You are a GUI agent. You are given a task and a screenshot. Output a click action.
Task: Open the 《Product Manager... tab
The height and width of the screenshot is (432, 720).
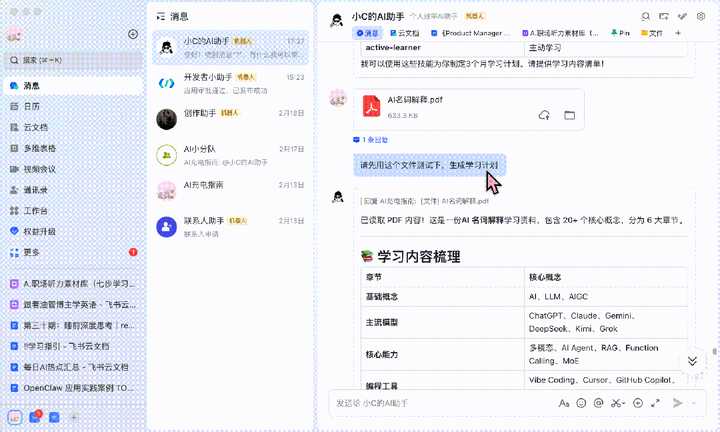[471, 33]
